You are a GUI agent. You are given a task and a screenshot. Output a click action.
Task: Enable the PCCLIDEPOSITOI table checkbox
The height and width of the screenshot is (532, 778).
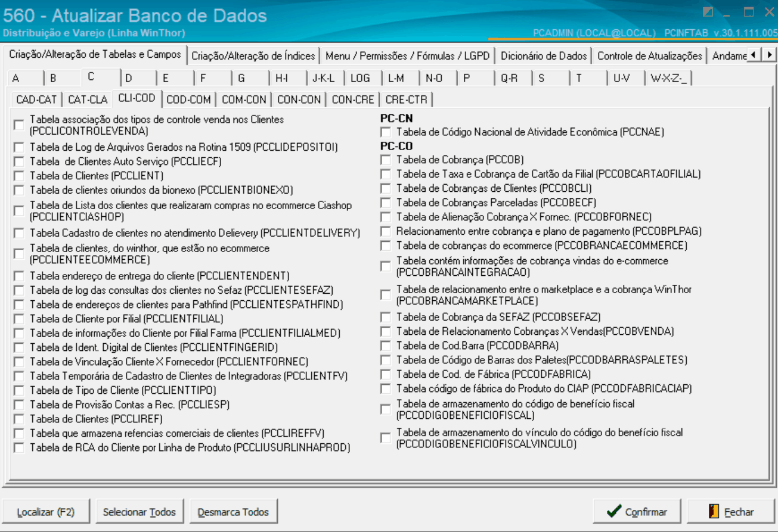[19, 147]
